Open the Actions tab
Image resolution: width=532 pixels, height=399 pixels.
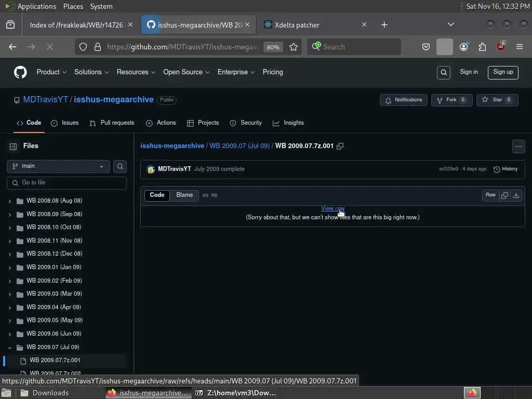pos(161,123)
